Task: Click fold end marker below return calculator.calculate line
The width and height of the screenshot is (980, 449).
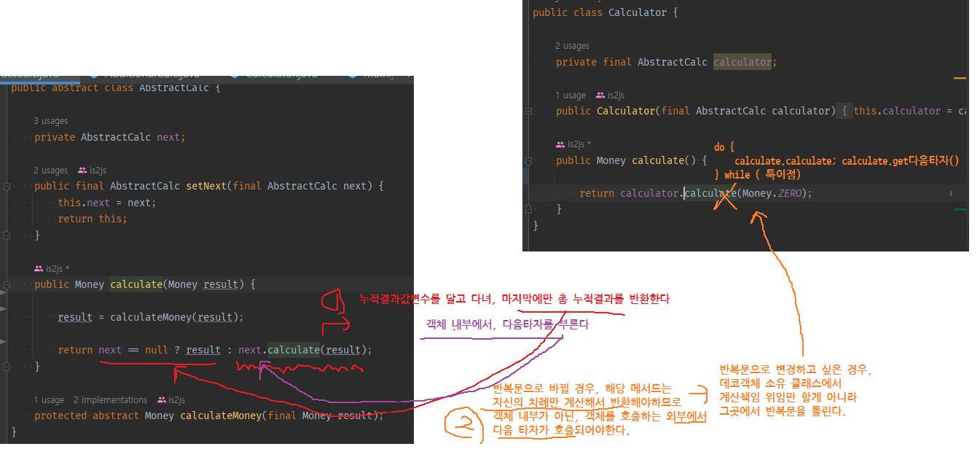Action: coord(529,209)
